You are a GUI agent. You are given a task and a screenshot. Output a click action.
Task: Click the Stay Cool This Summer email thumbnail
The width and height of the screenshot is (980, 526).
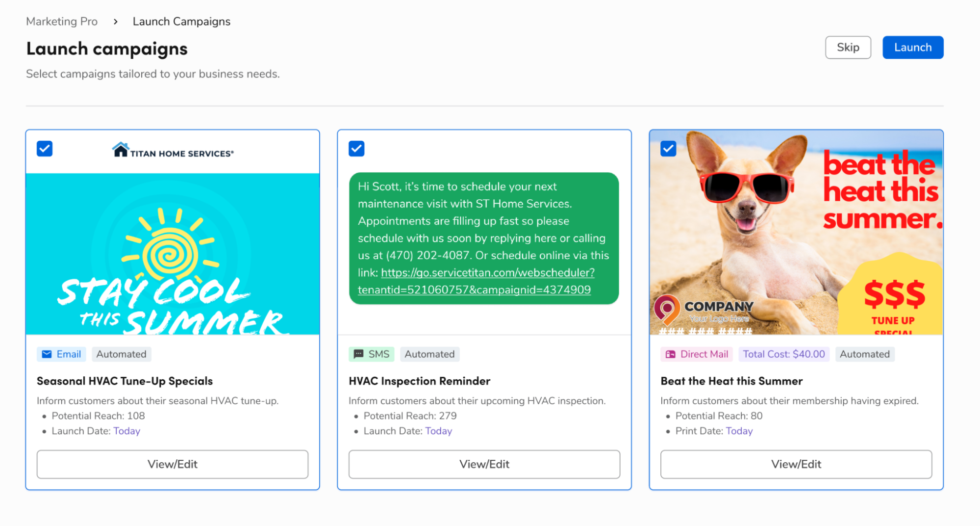173,254
